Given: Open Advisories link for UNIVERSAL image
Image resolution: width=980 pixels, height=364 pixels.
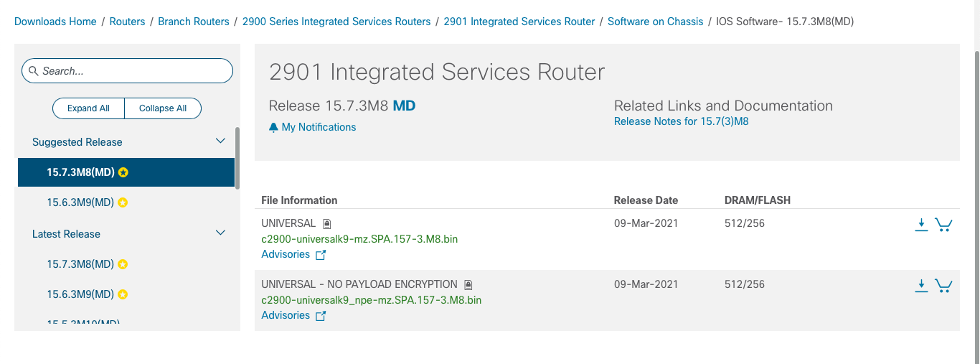Looking at the screenshot, I should (286, 254).
